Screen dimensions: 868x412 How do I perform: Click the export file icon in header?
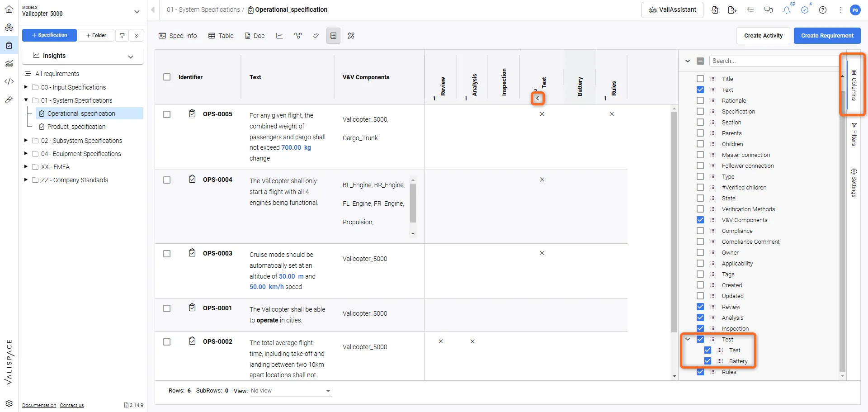[732, 10]
